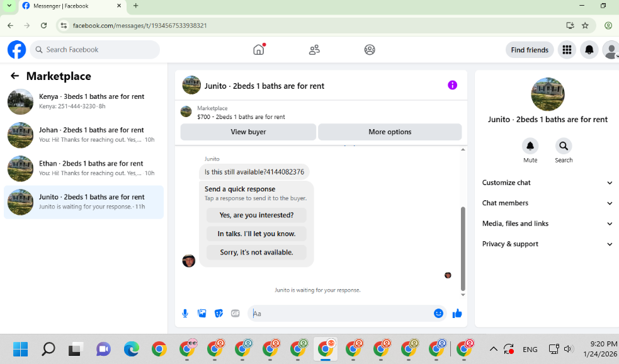619x364 pixels.
Task: Expand the Privacy & support section
Action: [547, 244]
